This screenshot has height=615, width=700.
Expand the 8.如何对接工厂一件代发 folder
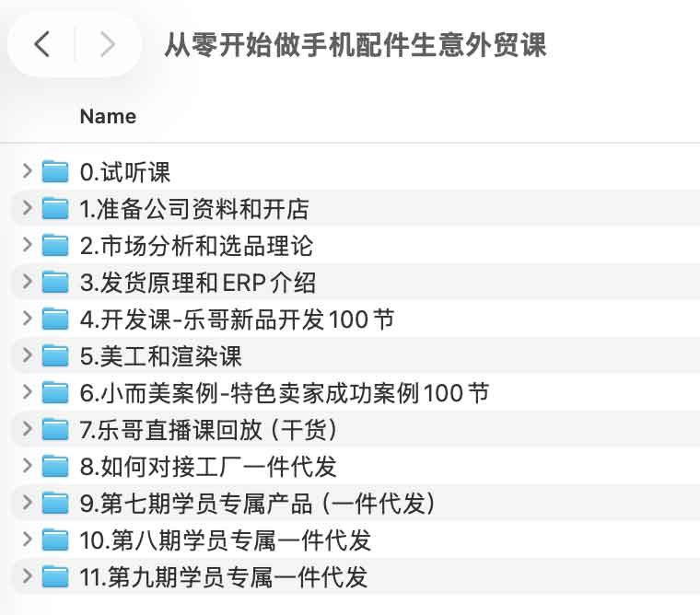tap(27, 467)
